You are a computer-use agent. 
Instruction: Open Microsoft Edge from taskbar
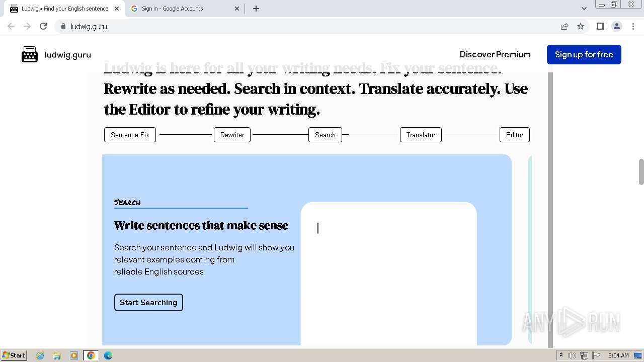[108, 355]
